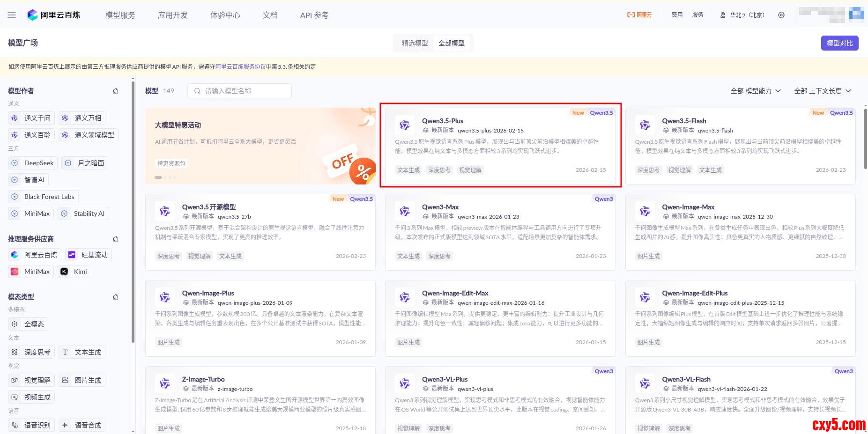Toggle the 通义千问 author filter
868x434 pixels.
pyautogui.click(x=31, y=118)
